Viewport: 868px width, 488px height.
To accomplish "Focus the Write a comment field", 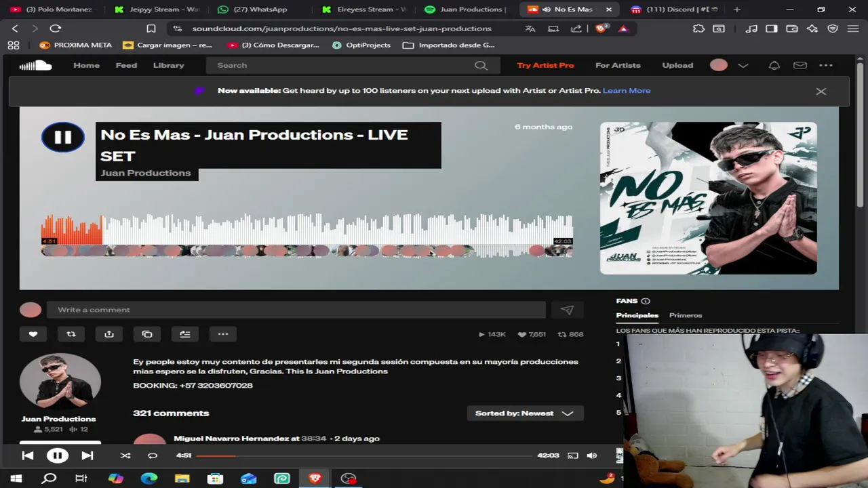I will click(x=296, y=310).
